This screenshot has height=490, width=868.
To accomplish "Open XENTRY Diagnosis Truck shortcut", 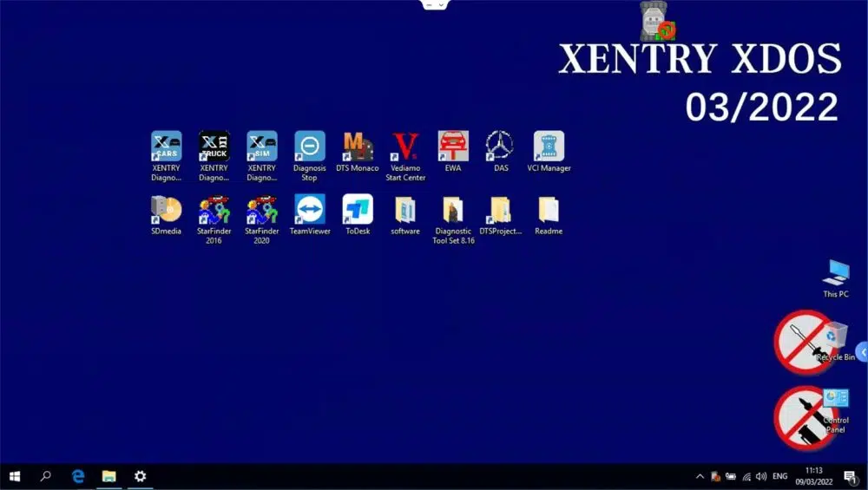I will [x=214, y=156].
